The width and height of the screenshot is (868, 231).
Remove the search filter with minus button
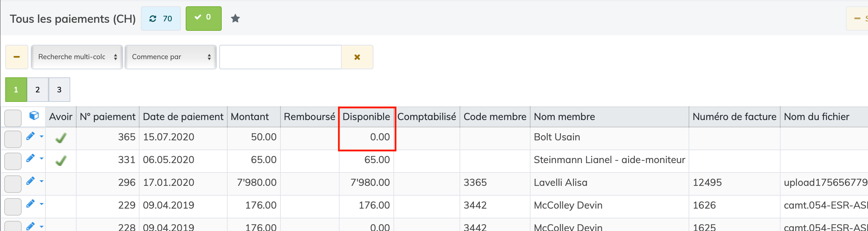pyautogui.click(x=16, y=57)
